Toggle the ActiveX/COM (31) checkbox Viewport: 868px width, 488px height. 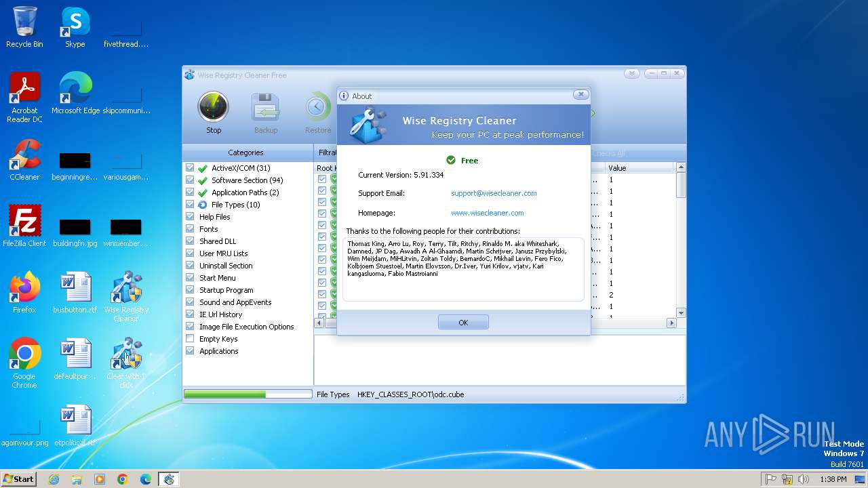190,168
